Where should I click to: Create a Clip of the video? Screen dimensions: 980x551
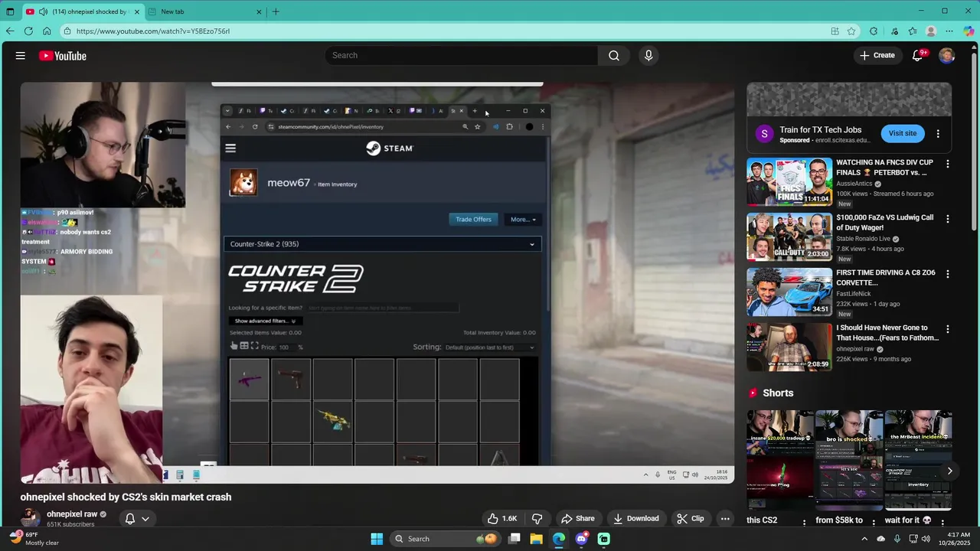click(x=691, y=518)
